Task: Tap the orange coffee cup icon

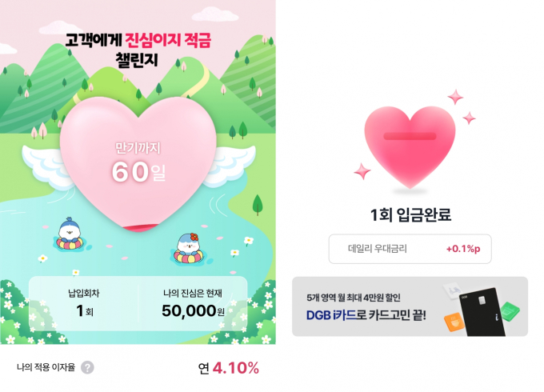Action: coord(454,322)
